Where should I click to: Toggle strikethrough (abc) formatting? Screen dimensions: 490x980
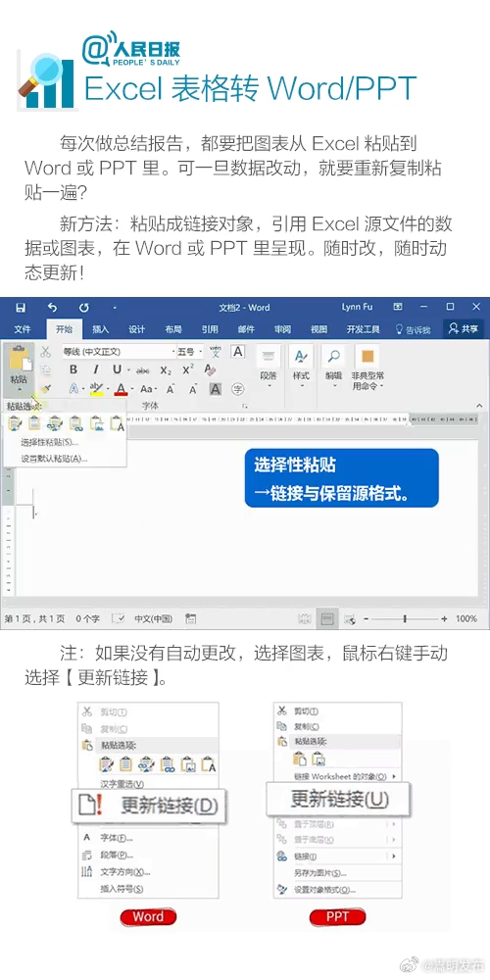(142, 370)
